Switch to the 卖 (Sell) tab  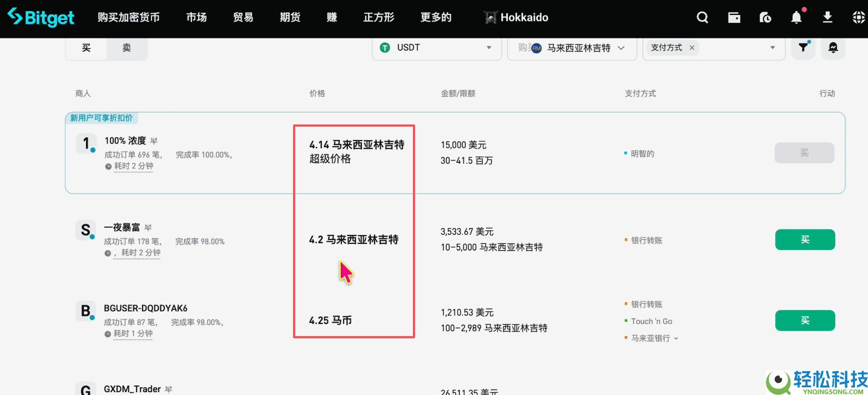(127, 48)
